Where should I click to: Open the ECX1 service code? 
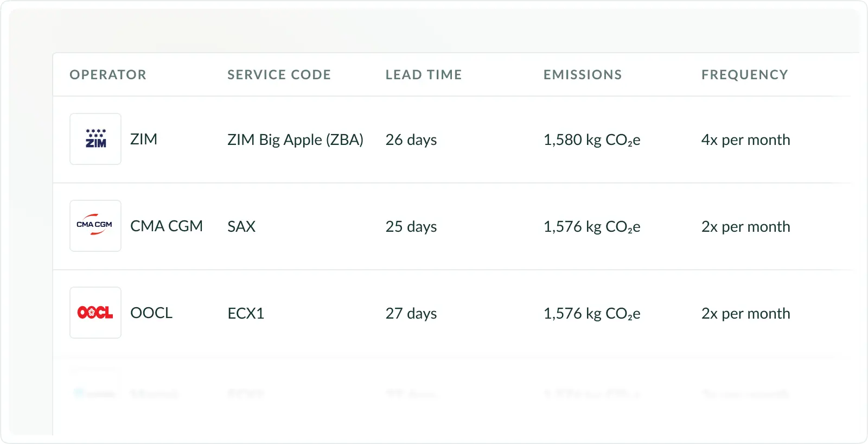click(x=246, y=313)
